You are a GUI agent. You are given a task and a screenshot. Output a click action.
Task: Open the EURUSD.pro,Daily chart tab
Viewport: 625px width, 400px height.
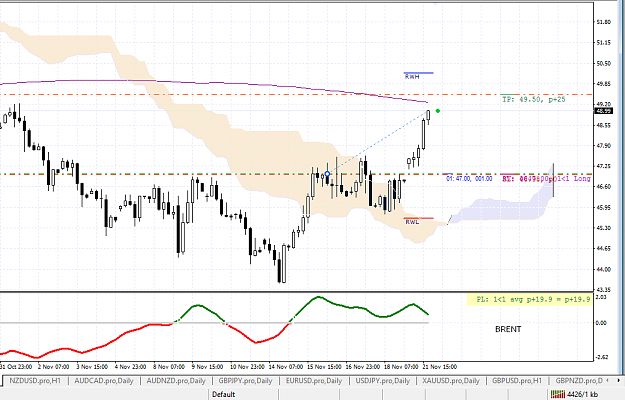314,380
